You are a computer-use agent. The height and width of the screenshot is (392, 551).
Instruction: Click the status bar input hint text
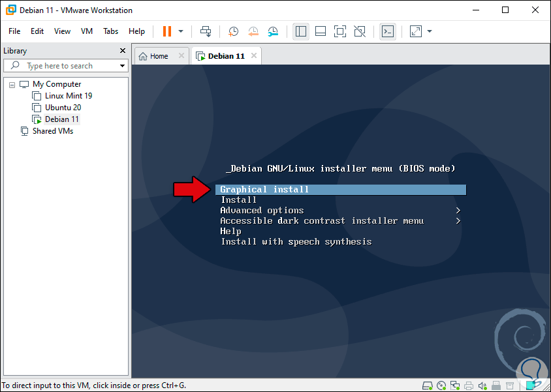tap(94, 385)
